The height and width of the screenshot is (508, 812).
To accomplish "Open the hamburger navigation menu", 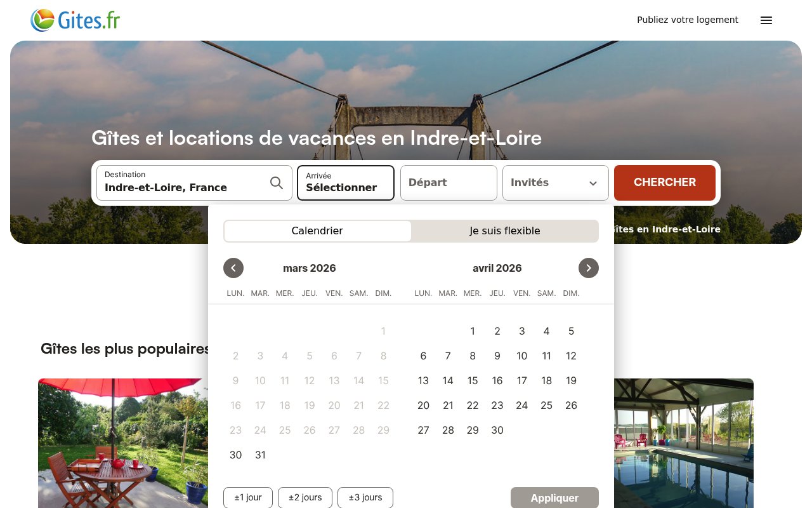I will 766,20.
